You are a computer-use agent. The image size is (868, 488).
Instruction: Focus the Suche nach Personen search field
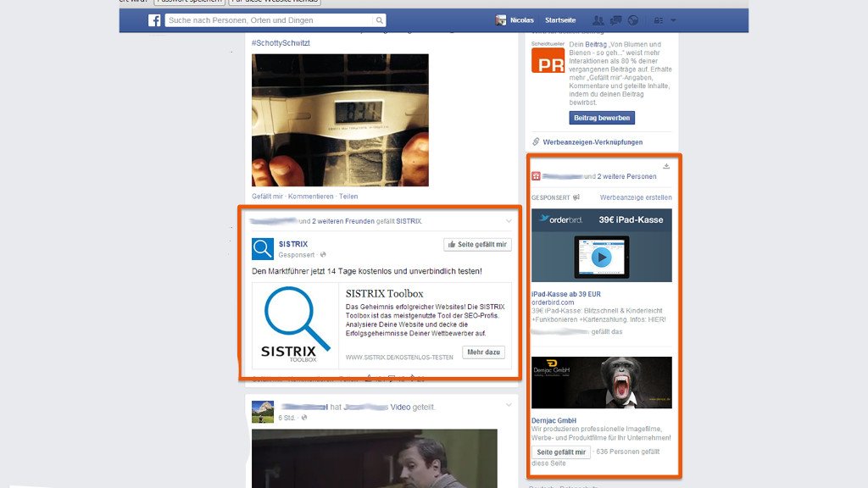coord(270,20)
